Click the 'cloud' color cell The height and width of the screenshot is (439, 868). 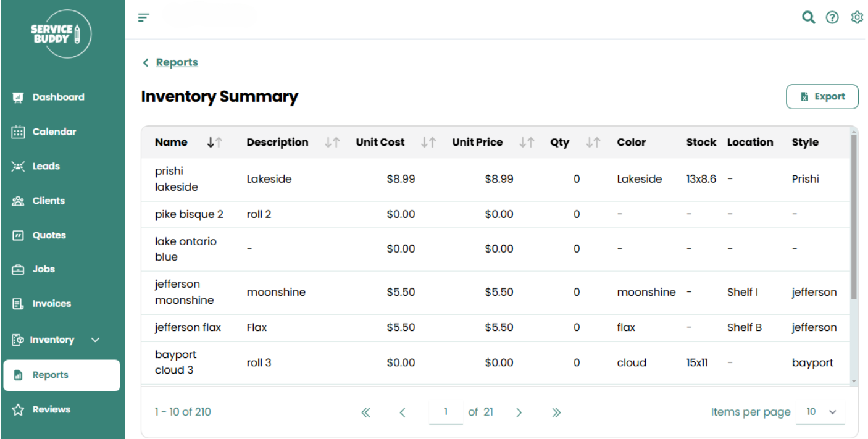click(632, 363)
